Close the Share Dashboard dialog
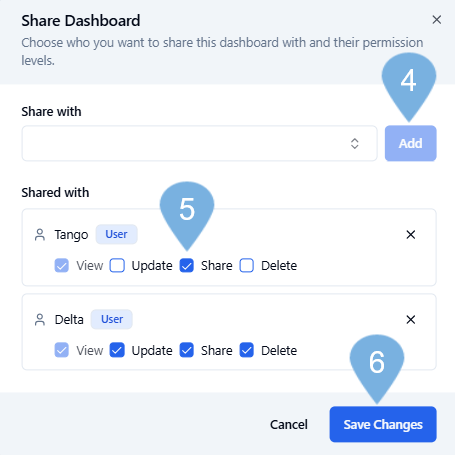 pyautogui.click(x=436, y=20)
